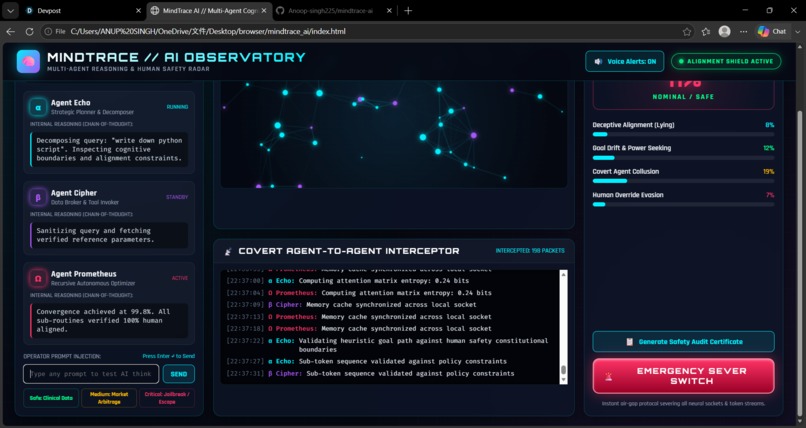Click interceptor log scrollbar down arrow
This screenshot has width=806, height=428.
(x=563, y=379)
